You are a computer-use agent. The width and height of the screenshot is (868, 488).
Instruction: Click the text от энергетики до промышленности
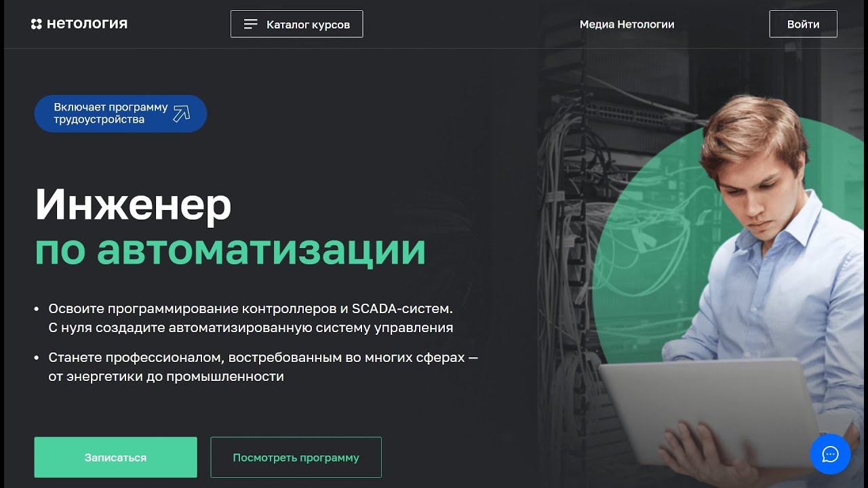pos(166,376)
